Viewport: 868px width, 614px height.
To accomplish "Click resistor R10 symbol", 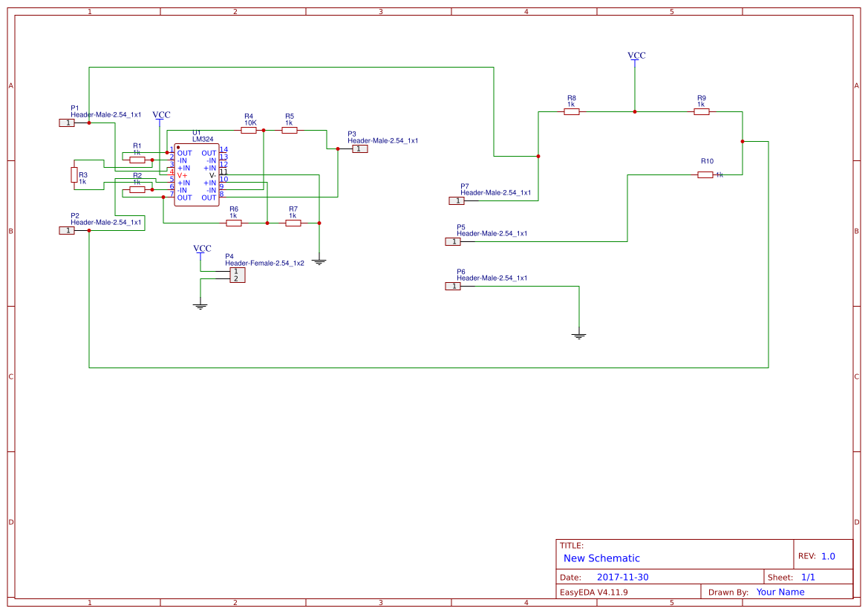I will pos(705,175).
